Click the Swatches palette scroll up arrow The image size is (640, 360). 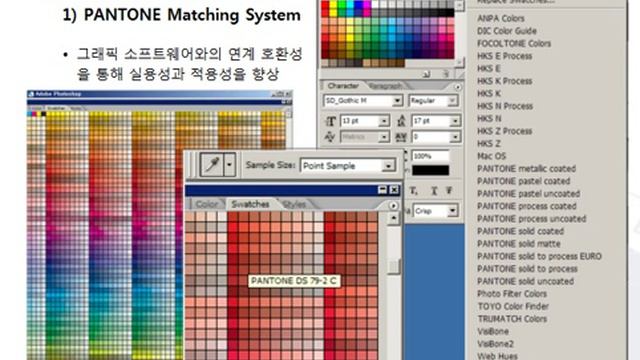click(x=393, y=218)
